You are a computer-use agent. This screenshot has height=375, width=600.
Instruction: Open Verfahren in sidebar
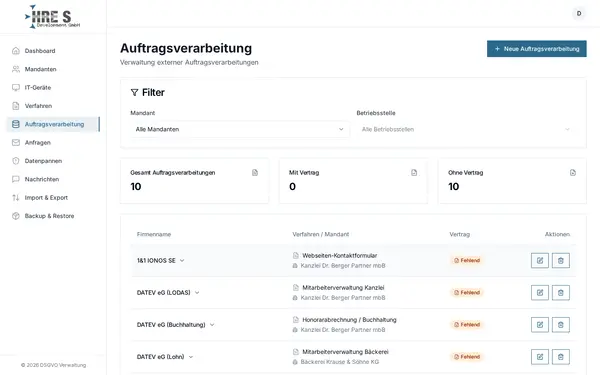[x=53, y=106]
